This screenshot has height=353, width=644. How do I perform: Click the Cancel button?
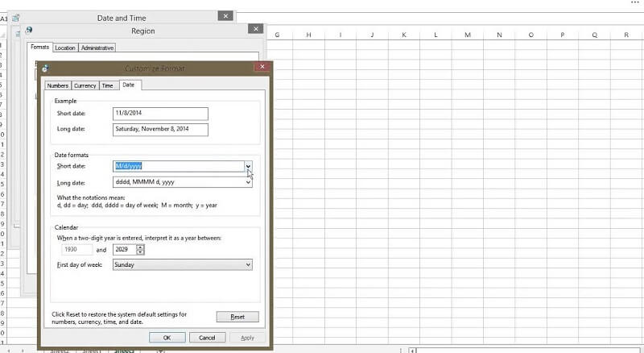[x=207, y=337]
